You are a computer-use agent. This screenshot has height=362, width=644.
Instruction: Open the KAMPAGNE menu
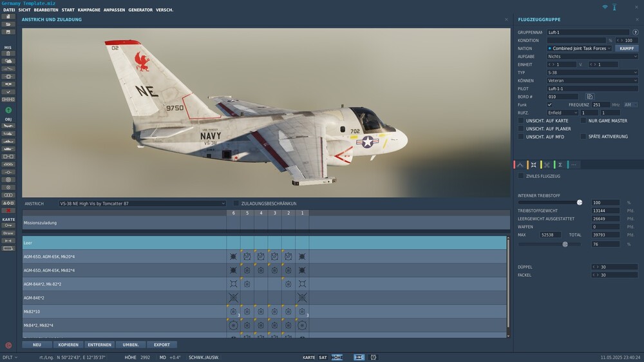(x=89, y=10)
